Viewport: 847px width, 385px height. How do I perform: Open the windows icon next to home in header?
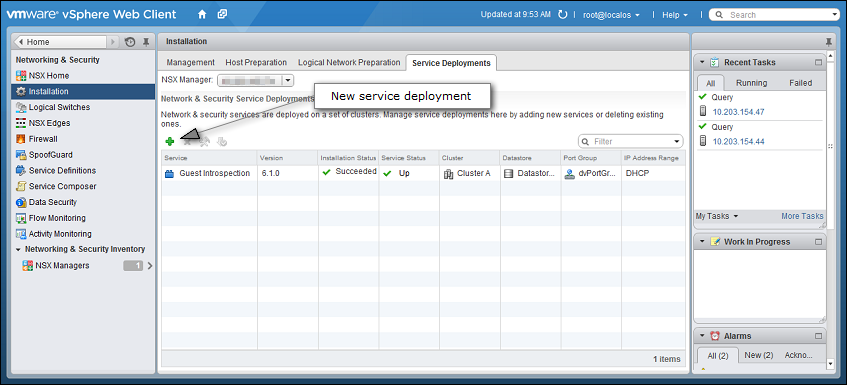coord(222,15)
